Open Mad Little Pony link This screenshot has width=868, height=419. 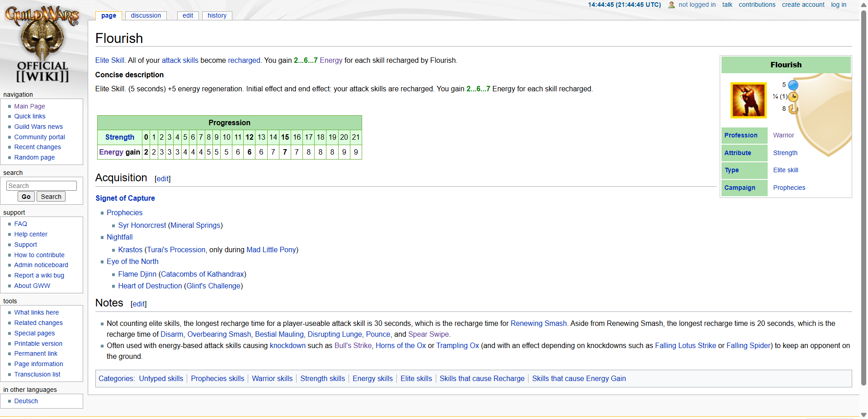271,250
